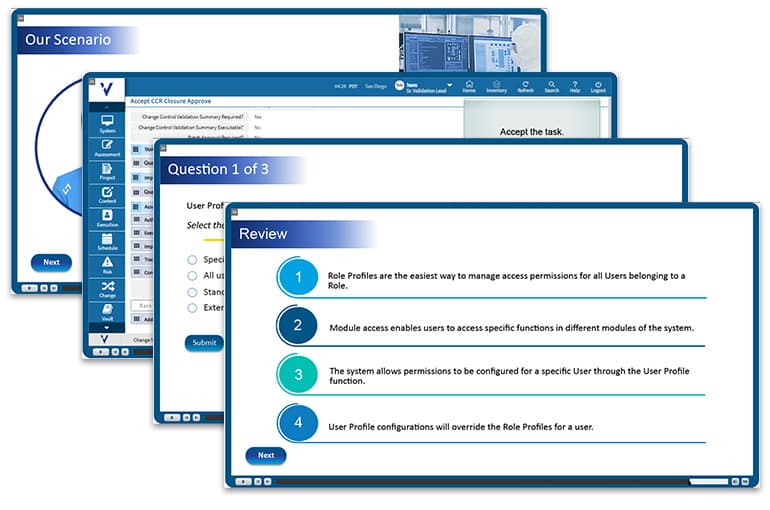Pick the 'Exter...' radio option
Screen dimensions: 770x510
[192, 308]
